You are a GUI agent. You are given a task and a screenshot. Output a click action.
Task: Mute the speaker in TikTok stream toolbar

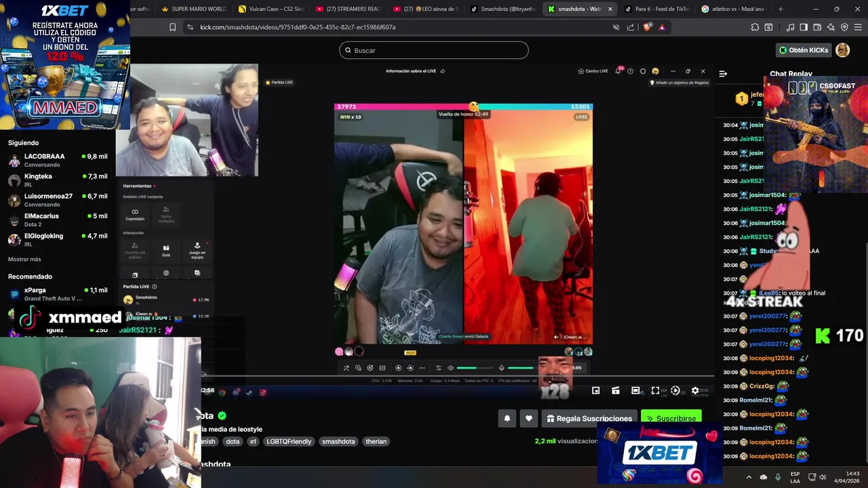click(450, 368)
